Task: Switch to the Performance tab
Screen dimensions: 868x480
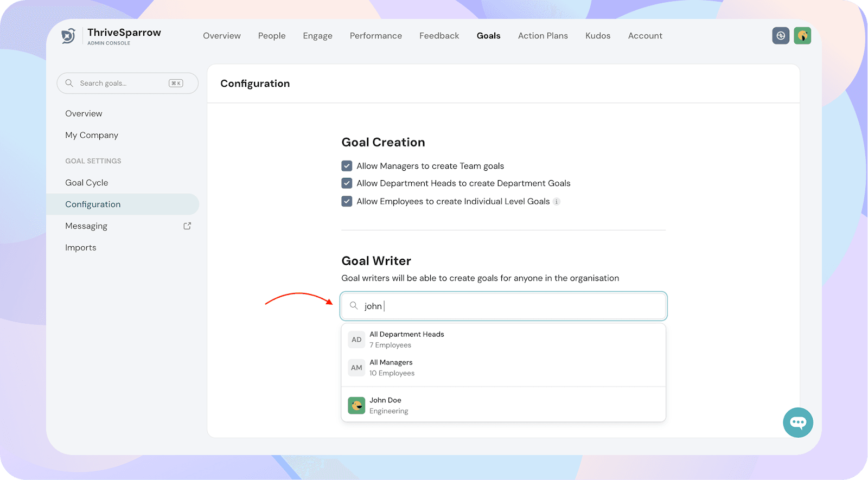Action: click(x=376, y=36)
